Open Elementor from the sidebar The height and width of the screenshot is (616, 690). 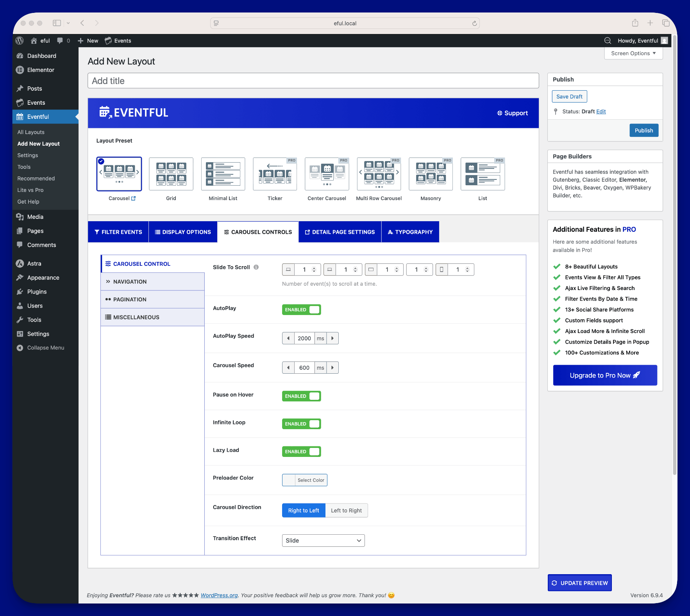tap(41, 70)
